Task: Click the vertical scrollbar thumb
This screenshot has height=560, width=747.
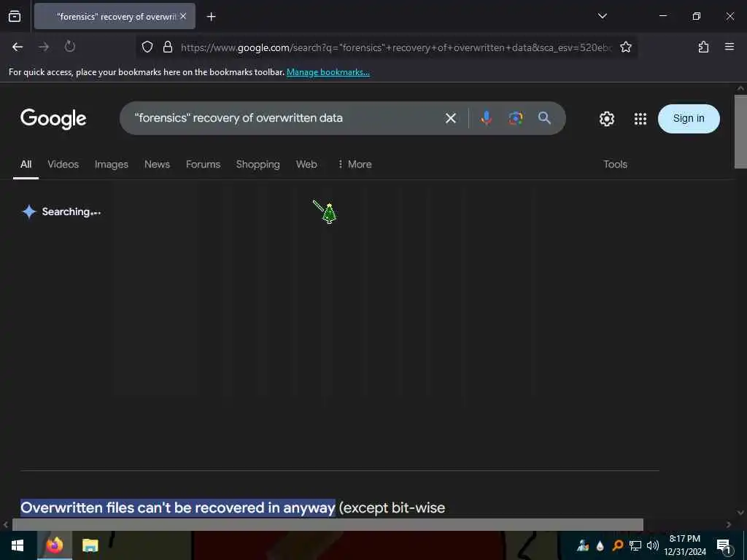Action: (x=740, y=131)
